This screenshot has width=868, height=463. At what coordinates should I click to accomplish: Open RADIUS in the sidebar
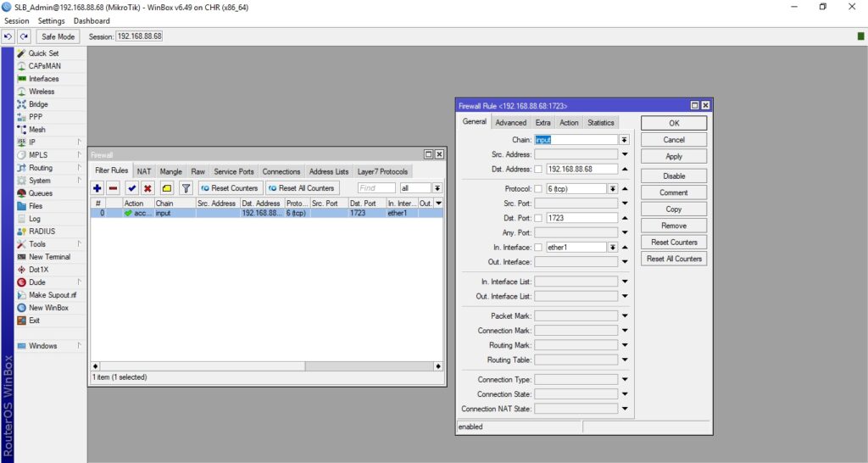pos(42,231)
